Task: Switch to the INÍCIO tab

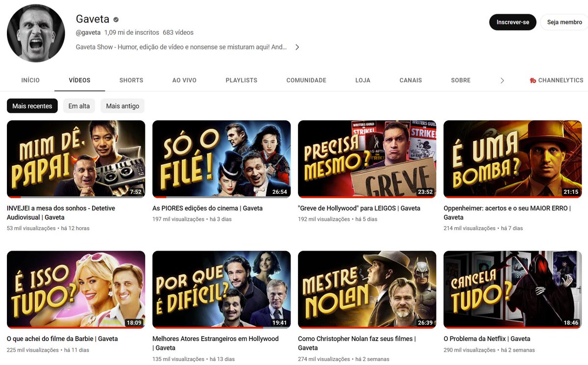Action: coord(30,80)
